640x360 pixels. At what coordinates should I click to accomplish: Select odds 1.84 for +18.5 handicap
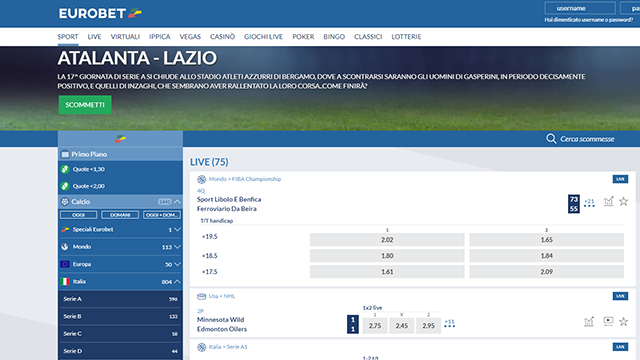(547, 256)
